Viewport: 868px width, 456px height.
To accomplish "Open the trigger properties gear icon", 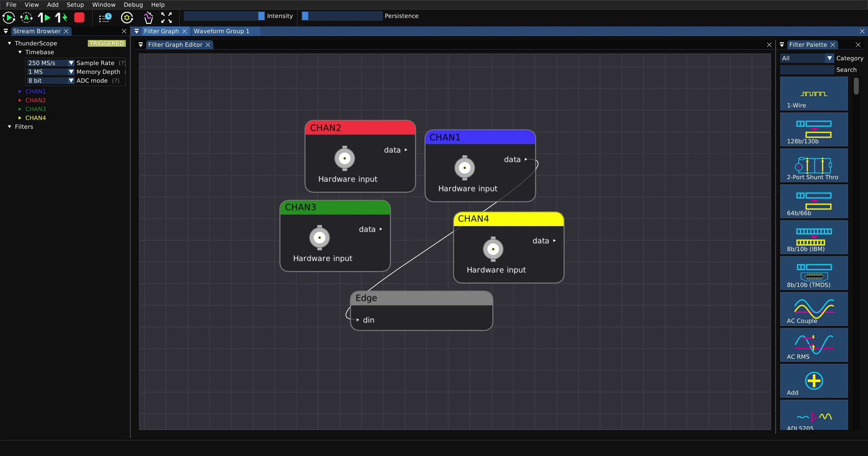I will pos(127,17).
